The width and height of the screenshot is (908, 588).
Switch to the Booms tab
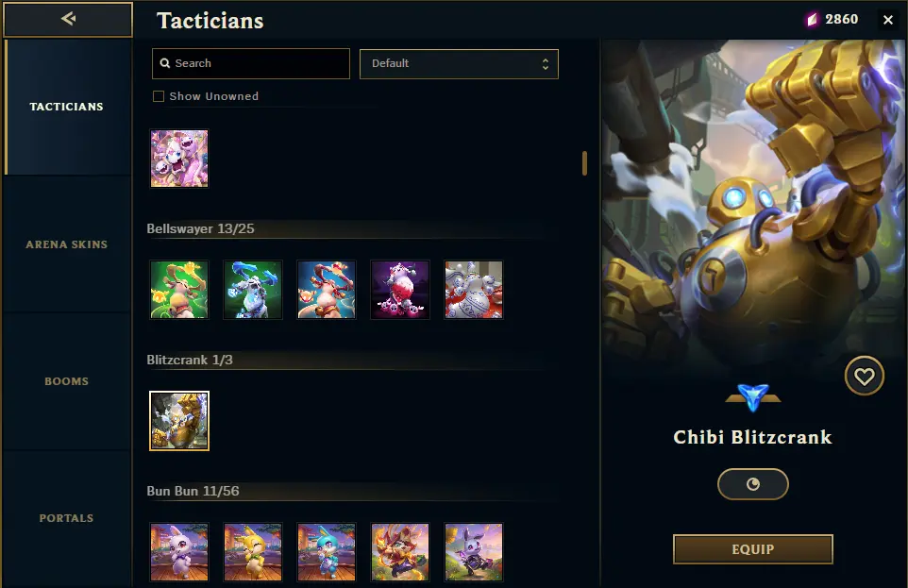[67, 381]
